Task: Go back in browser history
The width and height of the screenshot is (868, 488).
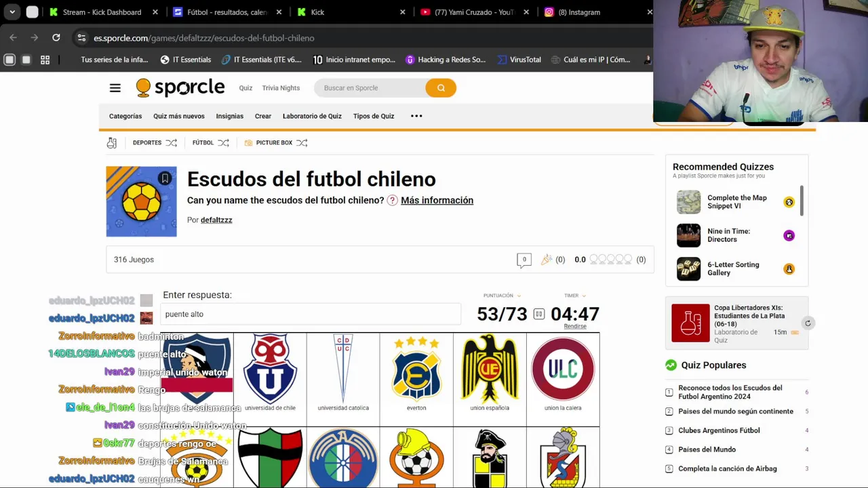Action: [14, 38]
